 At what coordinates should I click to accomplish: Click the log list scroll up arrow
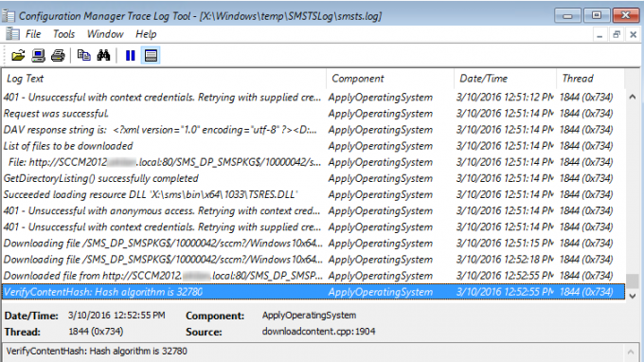pyautogui.click(x=633, y=97)
